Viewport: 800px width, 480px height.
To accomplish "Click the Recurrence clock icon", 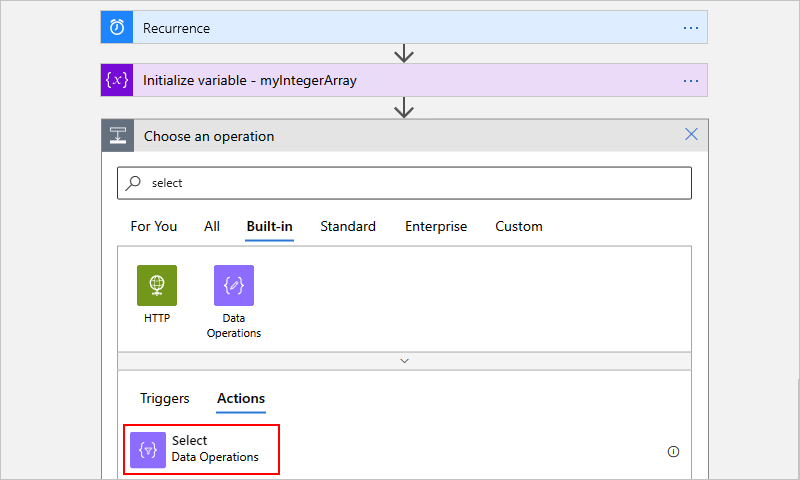I will [x=116, y=28].
